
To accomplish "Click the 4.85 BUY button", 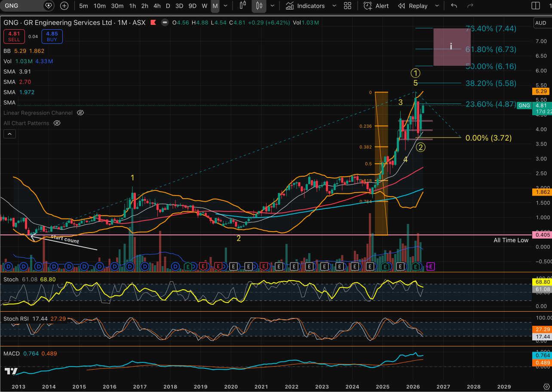I will coord(52,37).
